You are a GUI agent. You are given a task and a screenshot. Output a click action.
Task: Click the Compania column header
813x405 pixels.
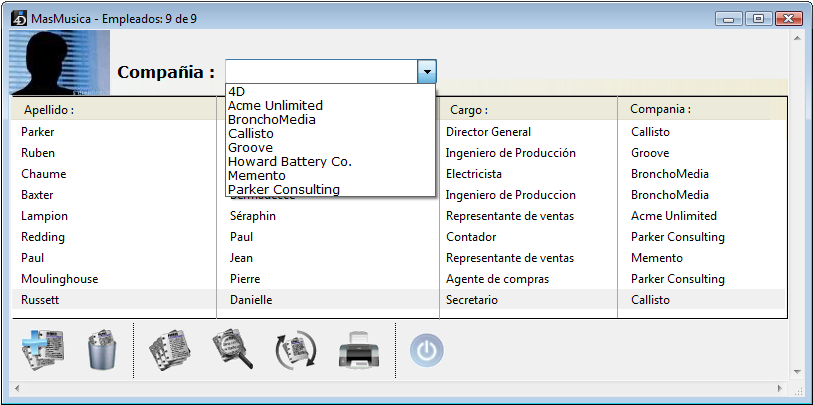click(660, 109)
